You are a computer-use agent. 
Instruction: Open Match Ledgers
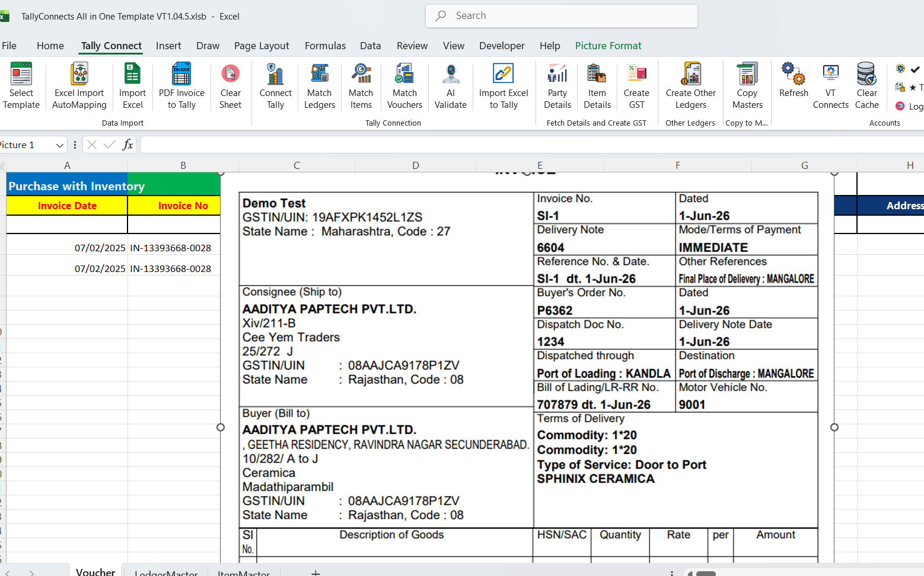click(320, 86)
